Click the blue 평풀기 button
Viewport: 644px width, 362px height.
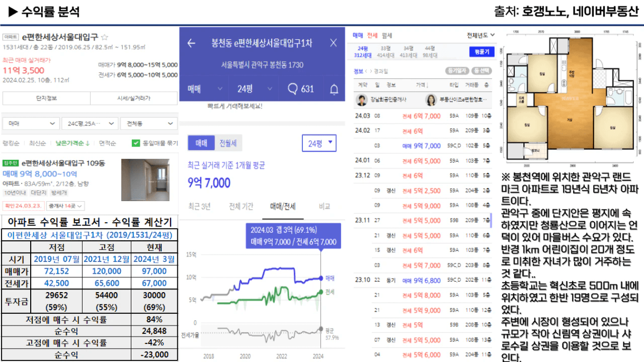481,52
